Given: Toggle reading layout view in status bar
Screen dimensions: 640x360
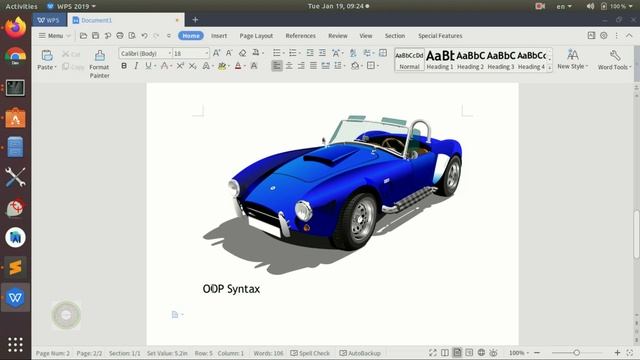Looking at the screenshot, I should [445, 353].
